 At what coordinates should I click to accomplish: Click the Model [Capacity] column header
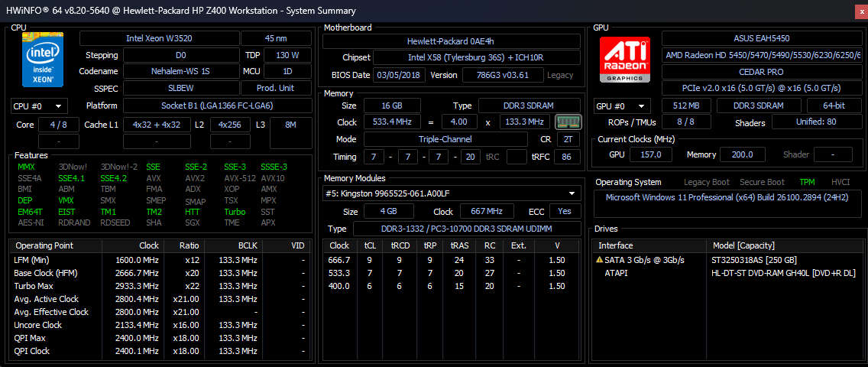pos(743,245)
